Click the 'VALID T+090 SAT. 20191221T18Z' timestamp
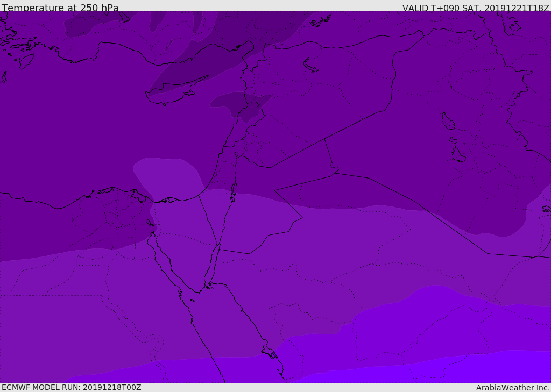 [x=476, y=8]
